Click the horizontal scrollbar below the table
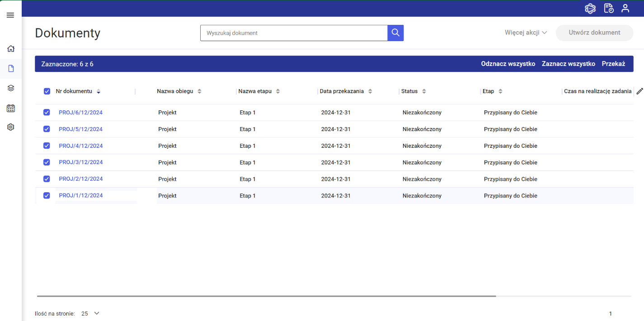 (x=267, y=296)
